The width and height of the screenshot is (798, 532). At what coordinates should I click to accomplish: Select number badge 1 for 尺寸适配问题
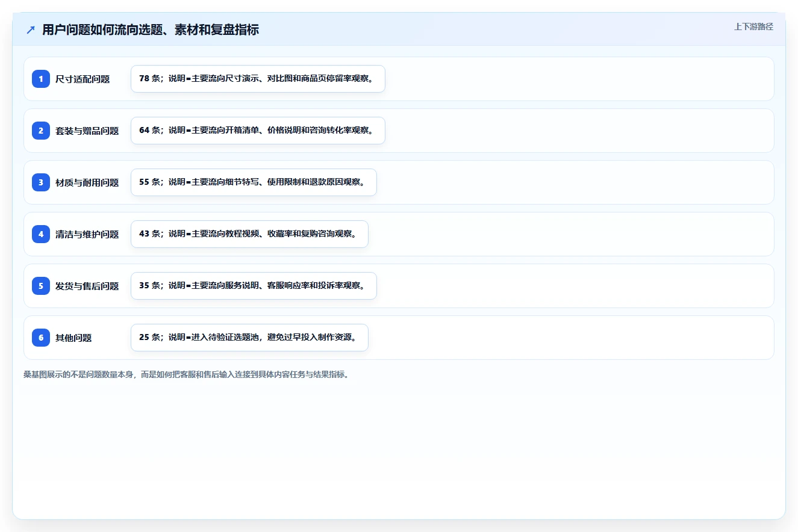coord(41,79)
